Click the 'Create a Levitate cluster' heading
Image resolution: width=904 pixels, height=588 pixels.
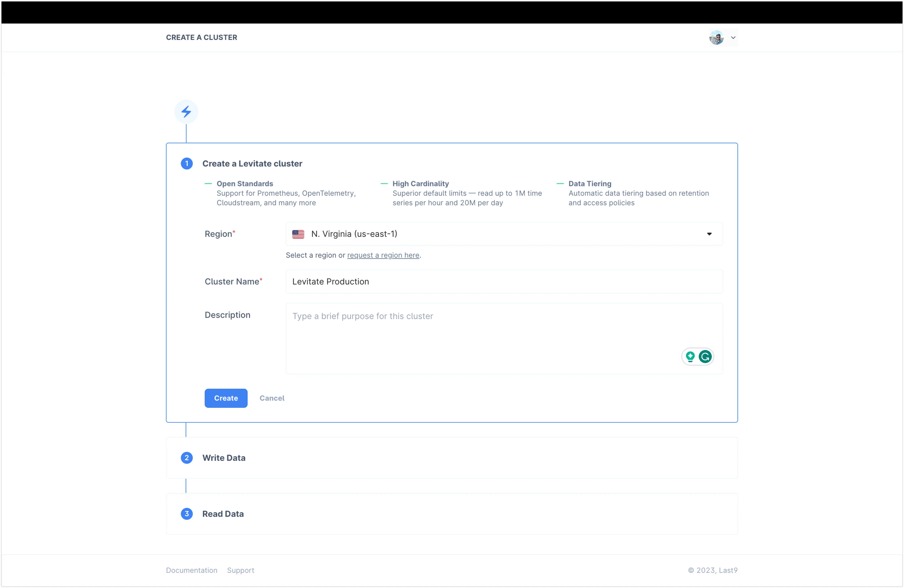pos(252,164)
